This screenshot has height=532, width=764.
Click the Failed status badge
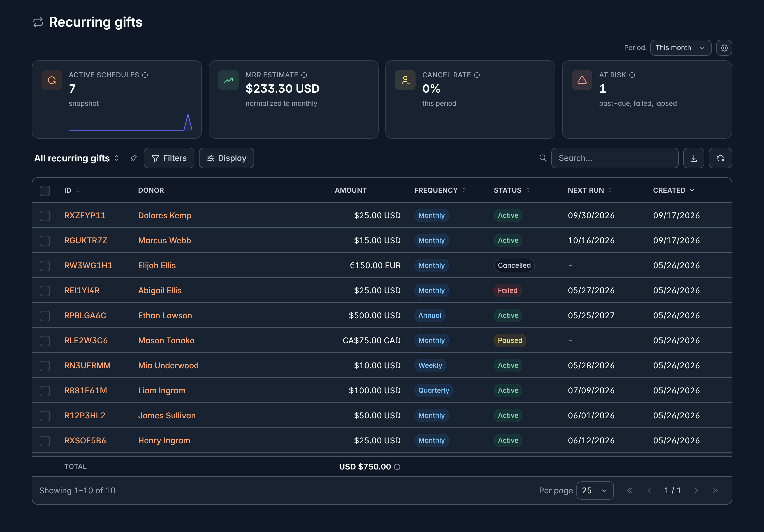click(507, 290)
